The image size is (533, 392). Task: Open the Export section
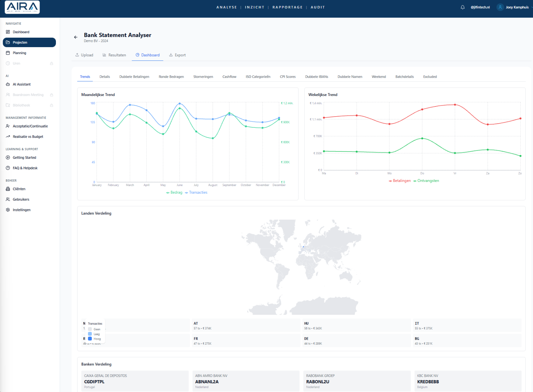(x=177, y=55)
